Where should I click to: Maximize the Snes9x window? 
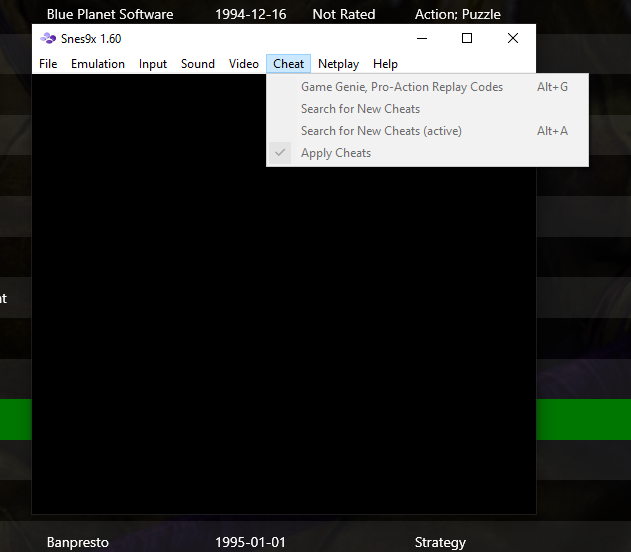tap(467, 38)
